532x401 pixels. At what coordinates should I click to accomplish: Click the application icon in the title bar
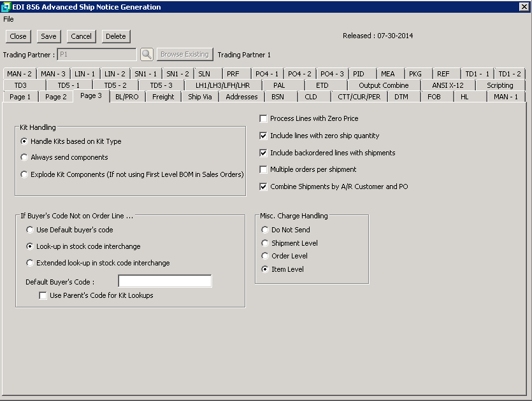[x=6, y=7]
